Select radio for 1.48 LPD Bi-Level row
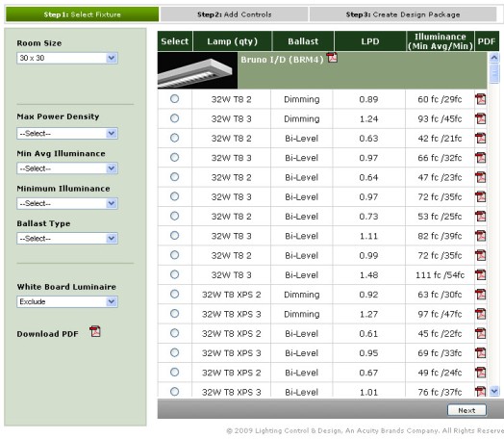The height and width of the screenshot is (439, 504). point(174,274)
